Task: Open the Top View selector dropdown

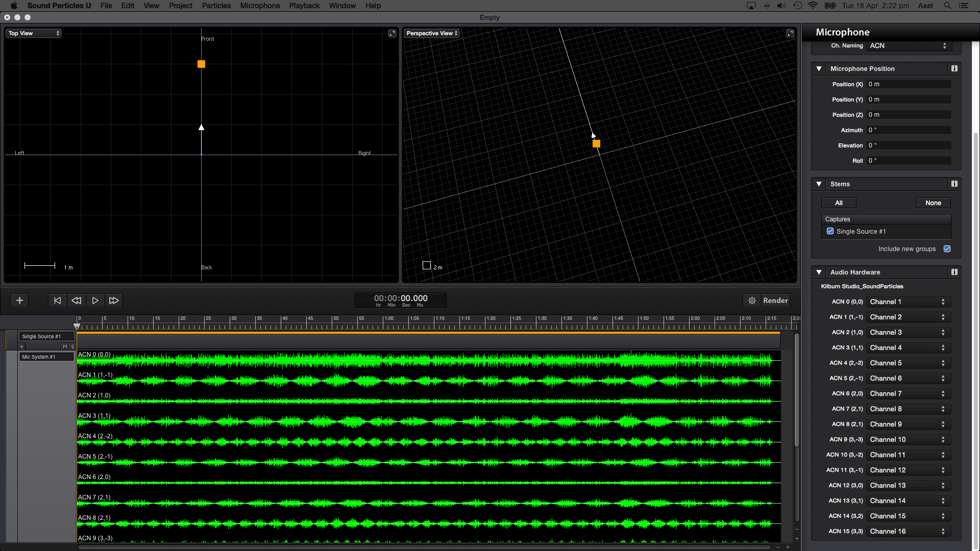Action: (x=34, y=33)
